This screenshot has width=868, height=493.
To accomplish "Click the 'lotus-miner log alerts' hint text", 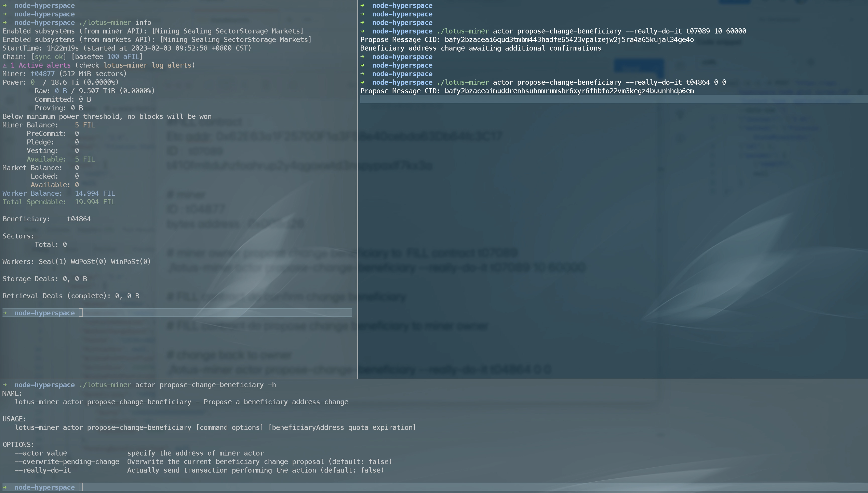I will click(147, 65).
